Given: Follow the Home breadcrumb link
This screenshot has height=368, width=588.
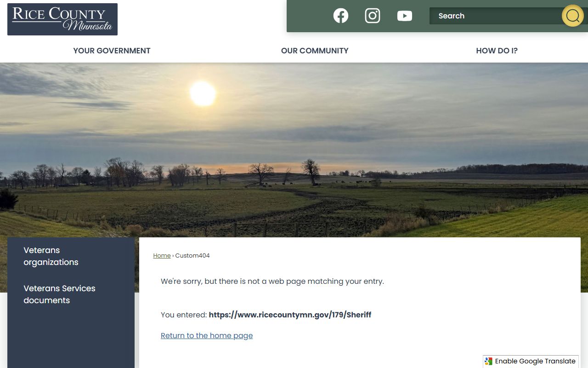Looking at the screenshot, I should [162, 256].
